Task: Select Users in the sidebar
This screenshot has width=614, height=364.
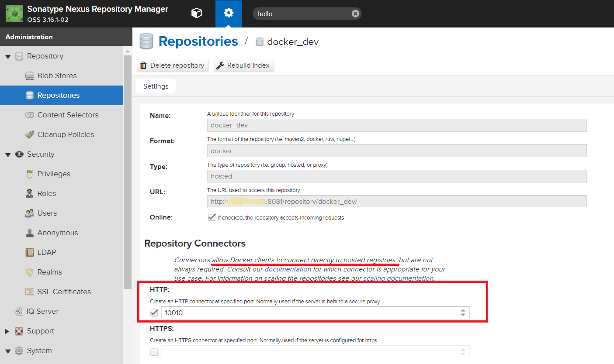Action: coord(47,213)
